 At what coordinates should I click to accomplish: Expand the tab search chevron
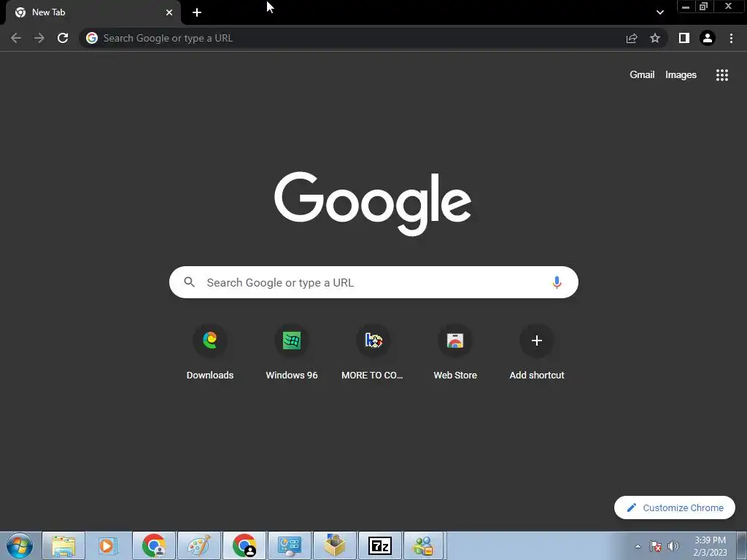(659, 12)
